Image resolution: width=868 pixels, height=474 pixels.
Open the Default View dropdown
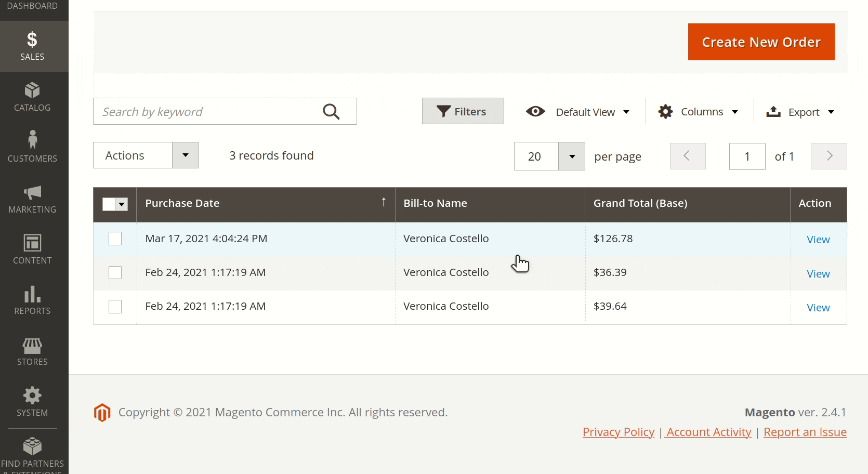578,112
